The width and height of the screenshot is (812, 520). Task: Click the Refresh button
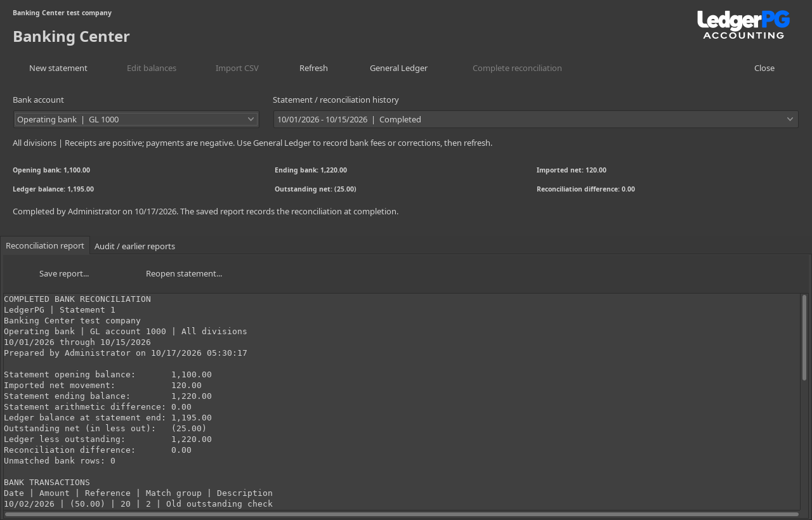point(313,68)
